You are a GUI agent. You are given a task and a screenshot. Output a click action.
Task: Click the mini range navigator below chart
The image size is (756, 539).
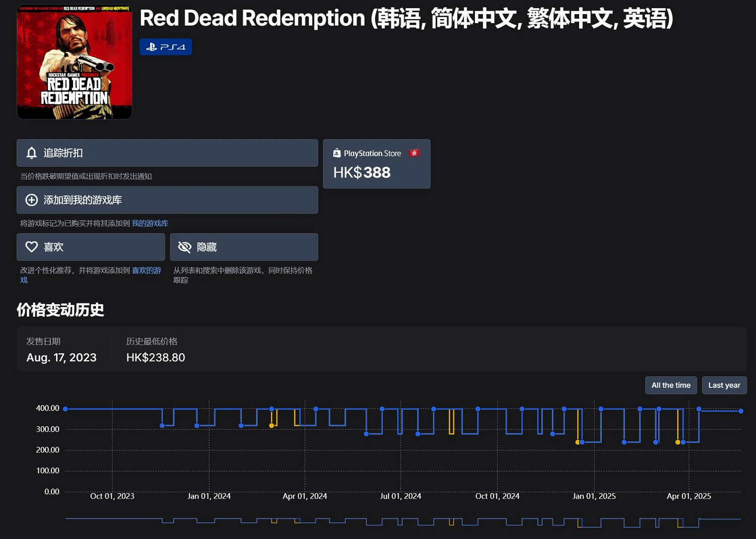[x=403, y=522]
